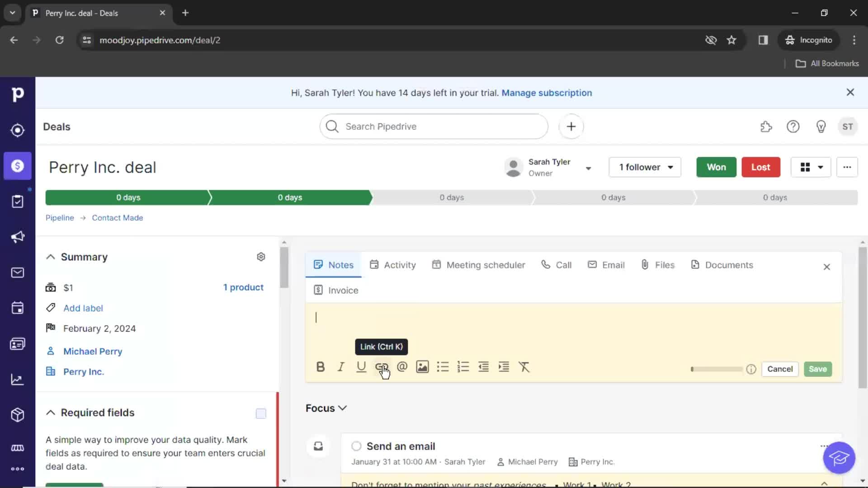868x488 pixels.
Task: Select the Italic formatting icon
Action: 340,367
